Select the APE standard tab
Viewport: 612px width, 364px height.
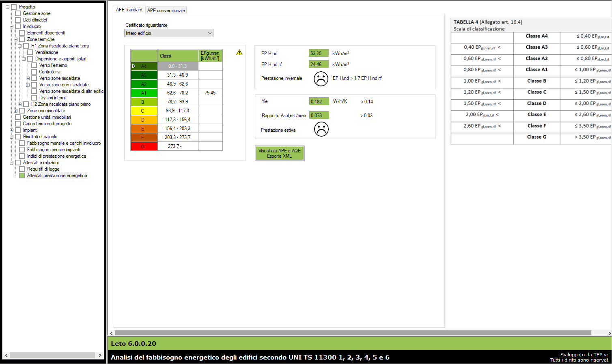pos(129,10)
